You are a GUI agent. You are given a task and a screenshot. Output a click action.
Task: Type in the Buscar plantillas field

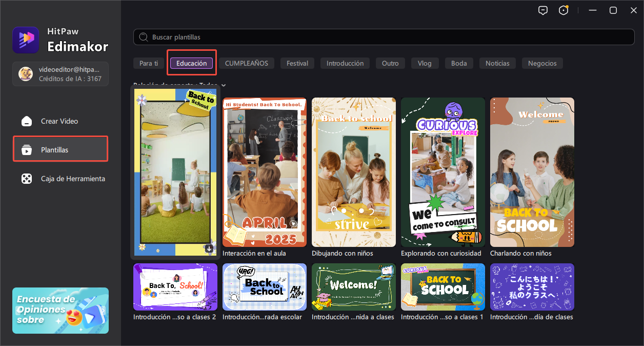[359, 36]
